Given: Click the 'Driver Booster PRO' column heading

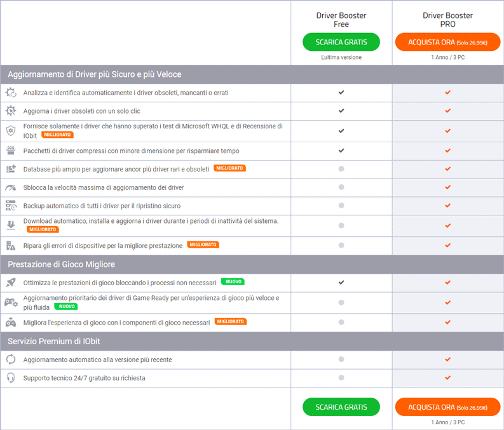Looking at the screenshot, I should (447, 20).
